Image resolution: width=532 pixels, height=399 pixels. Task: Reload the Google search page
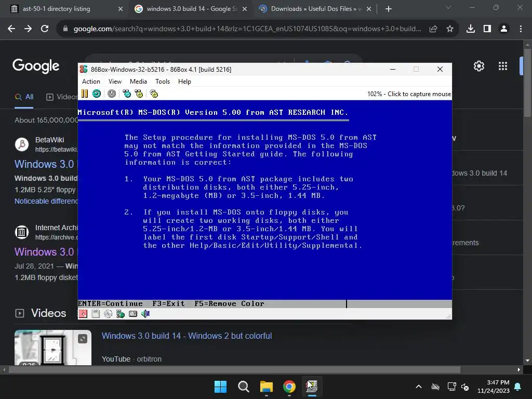[45, 29]
